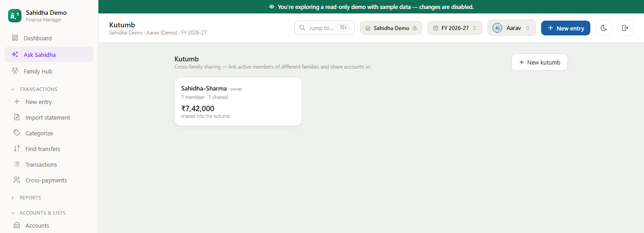Open Dashboard from the sidebar
The image size is (644, 233).
49,38
